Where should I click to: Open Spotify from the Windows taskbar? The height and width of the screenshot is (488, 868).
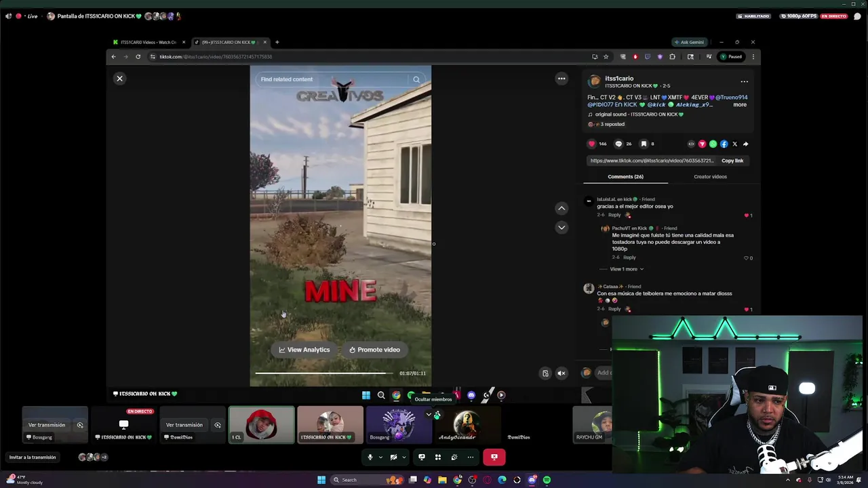(x=547, y=480)
